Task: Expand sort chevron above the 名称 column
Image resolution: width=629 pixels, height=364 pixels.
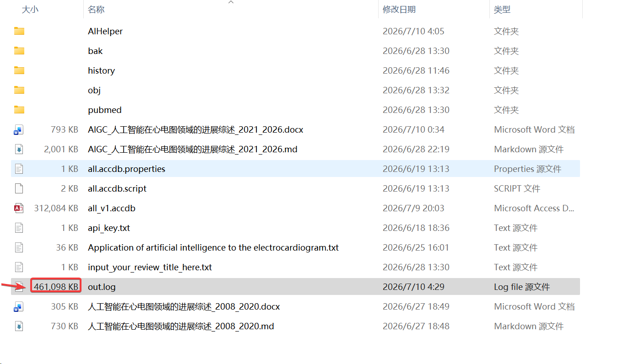Action: 231,2
